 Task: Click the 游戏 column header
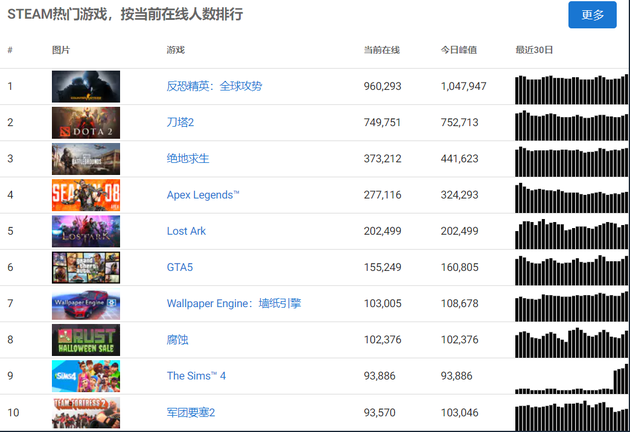(176, 50)
